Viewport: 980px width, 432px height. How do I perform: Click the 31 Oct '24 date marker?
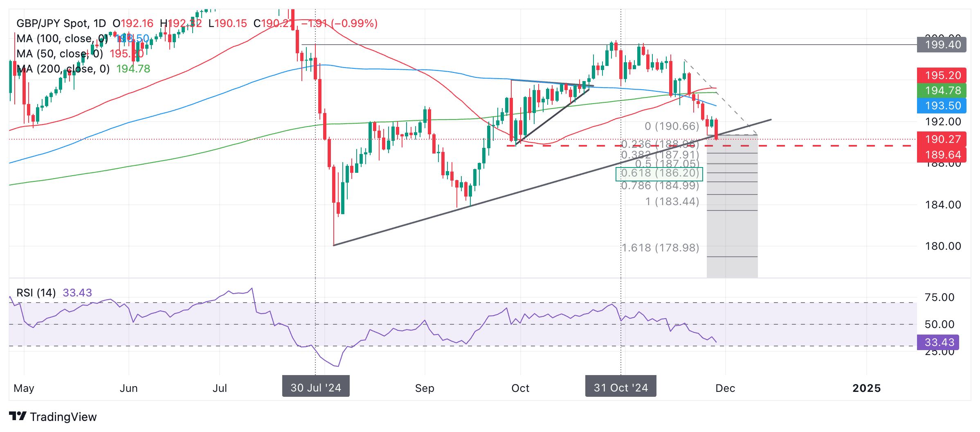click(x=620, y=387)
